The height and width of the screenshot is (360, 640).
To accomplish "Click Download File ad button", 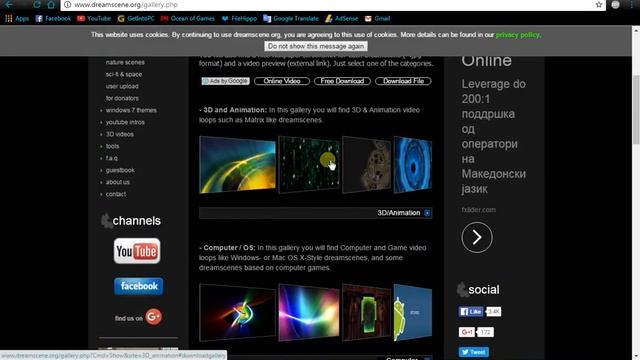I will [x=403, y=81].
